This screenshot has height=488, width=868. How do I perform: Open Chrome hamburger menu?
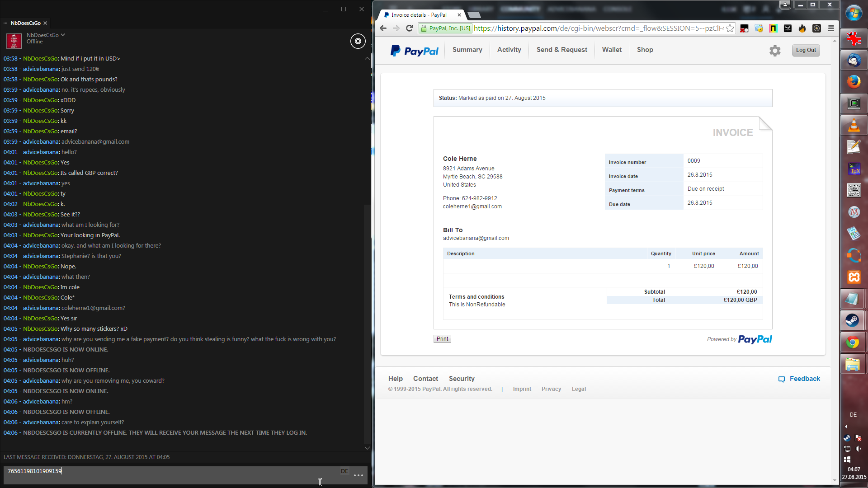pyautogui.click(x=831, y=28)
